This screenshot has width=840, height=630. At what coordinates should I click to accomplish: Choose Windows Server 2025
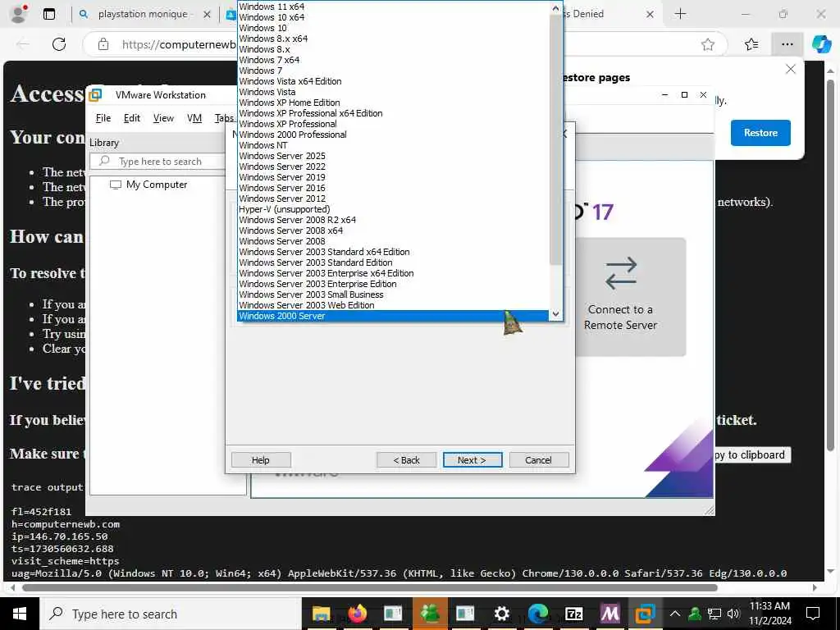(393, 156)
